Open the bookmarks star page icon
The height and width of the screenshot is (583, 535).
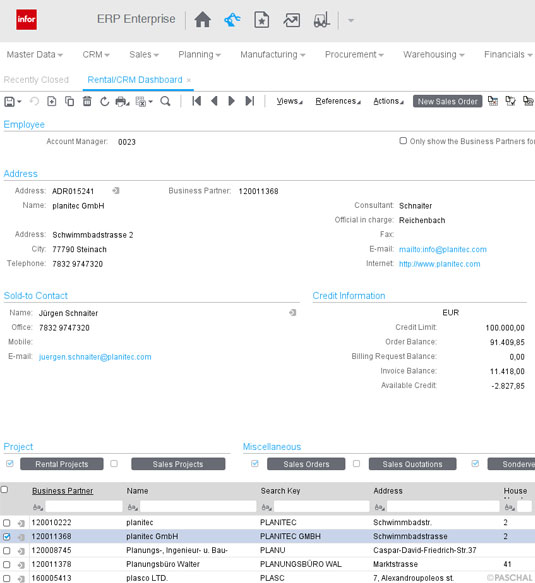point(262,20)
